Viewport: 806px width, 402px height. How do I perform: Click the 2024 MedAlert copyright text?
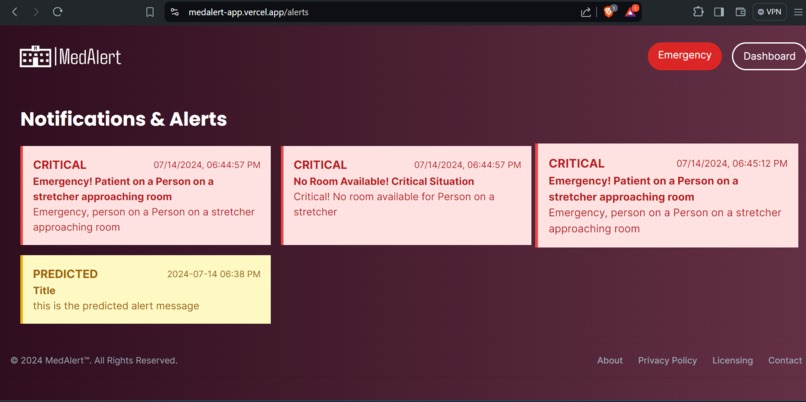point(94,360)
